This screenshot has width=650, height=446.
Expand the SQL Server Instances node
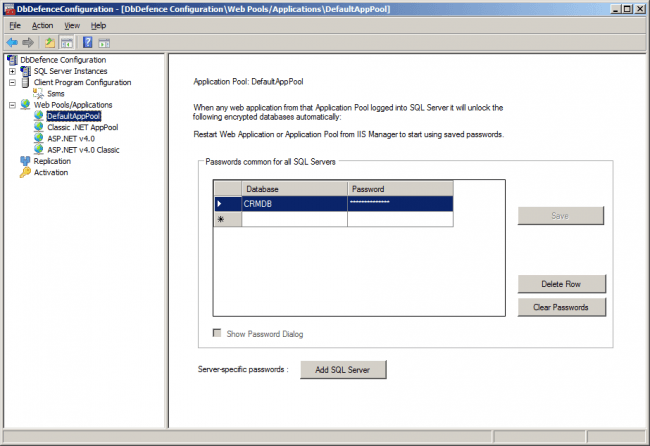(x=12, y=71)
